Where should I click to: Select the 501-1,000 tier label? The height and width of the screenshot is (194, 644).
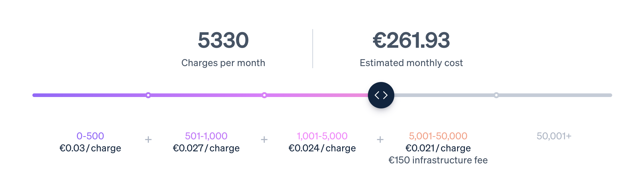206,136
